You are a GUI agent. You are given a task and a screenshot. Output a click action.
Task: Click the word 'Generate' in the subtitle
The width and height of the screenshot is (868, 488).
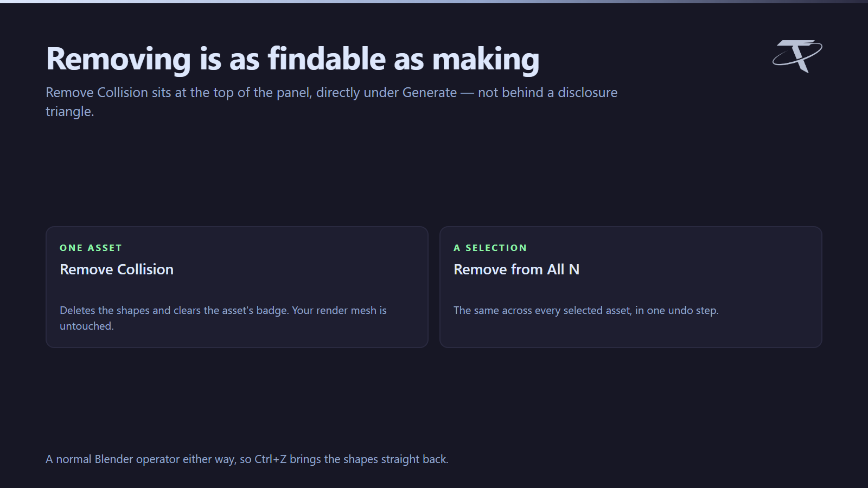click(x=430, y=93)
